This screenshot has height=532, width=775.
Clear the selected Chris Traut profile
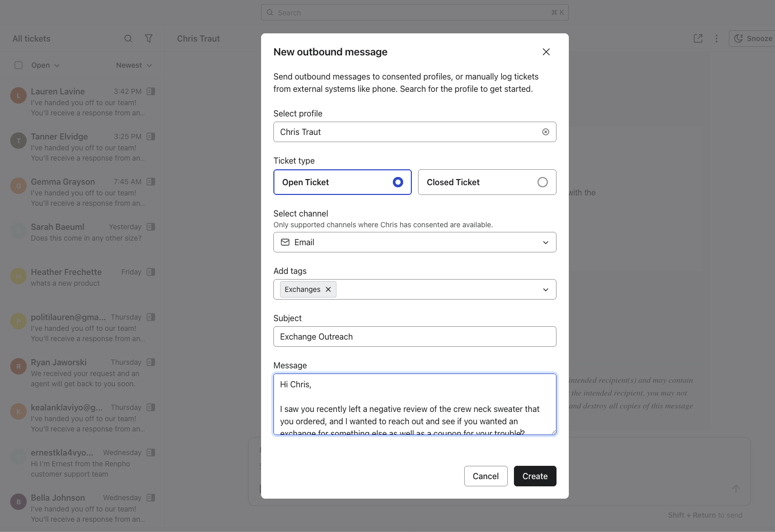[x=545, y=132]
